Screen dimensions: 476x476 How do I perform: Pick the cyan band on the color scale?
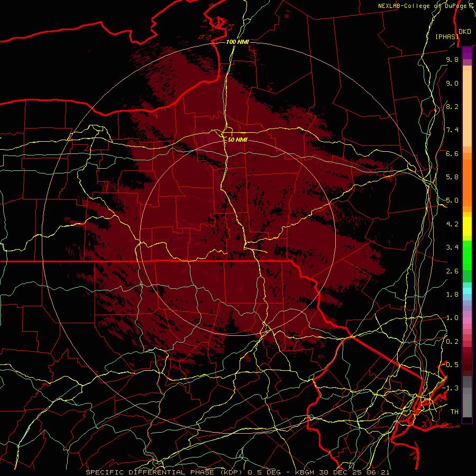pyautogui.click(x=467, y=291)
